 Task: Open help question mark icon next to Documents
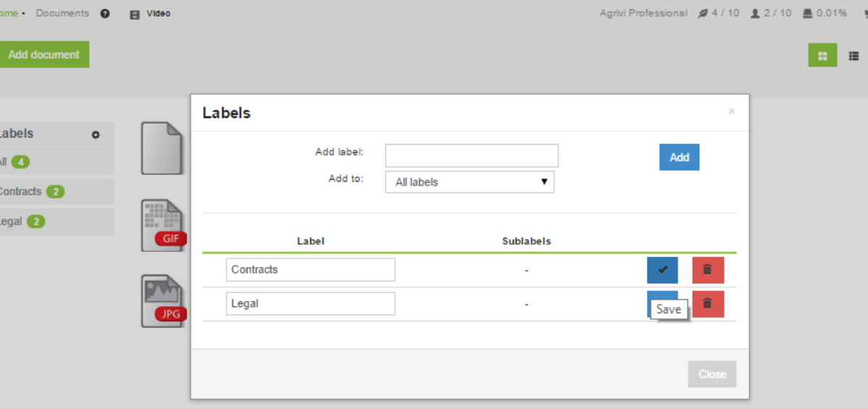(105, 13)
